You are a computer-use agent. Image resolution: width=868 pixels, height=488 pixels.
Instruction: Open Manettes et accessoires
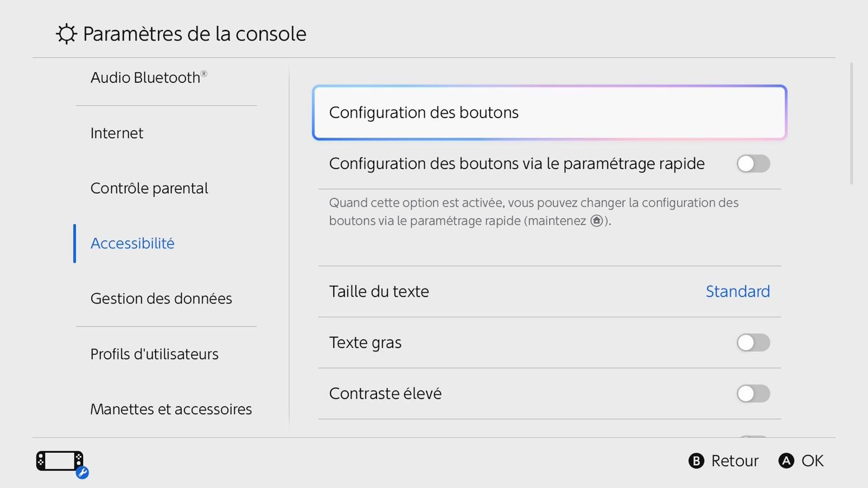click(x=171, y=409)
